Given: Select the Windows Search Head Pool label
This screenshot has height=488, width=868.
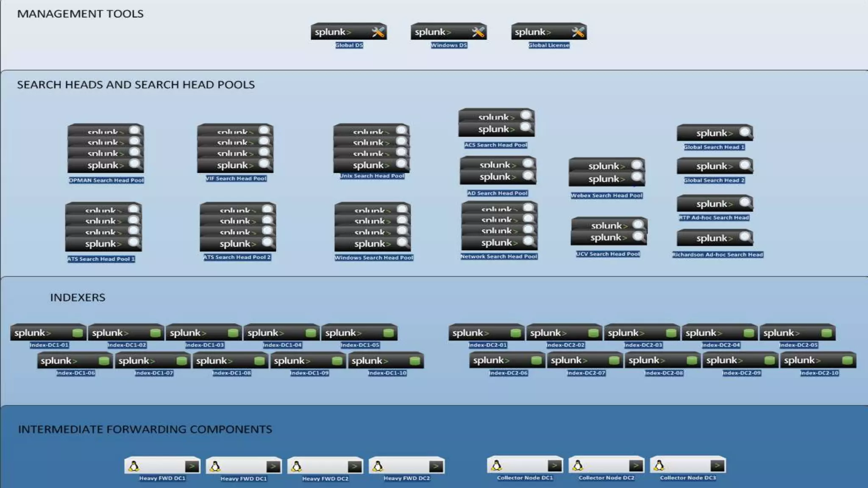Looking at the screenshot, I should coord(373,258).
